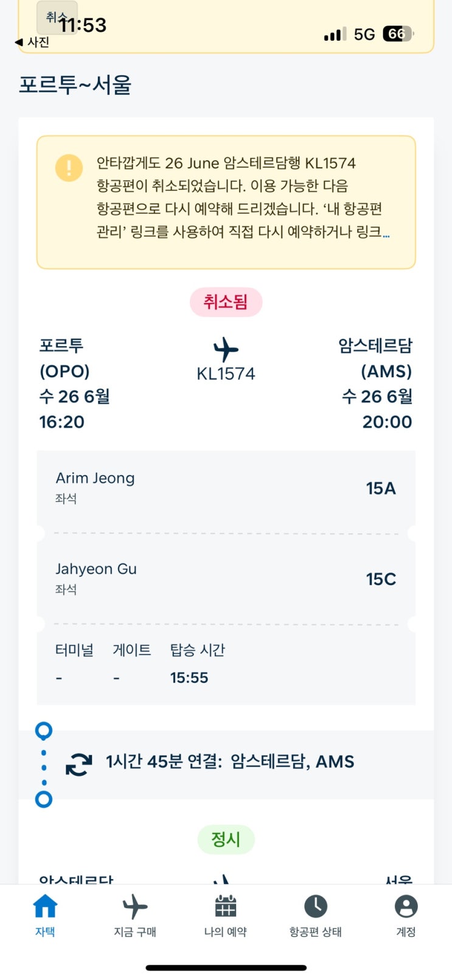This screenshot has width=452, height=980.
Task: Tap the KL1574 flight number label
Action: click(x=226, y=374)
